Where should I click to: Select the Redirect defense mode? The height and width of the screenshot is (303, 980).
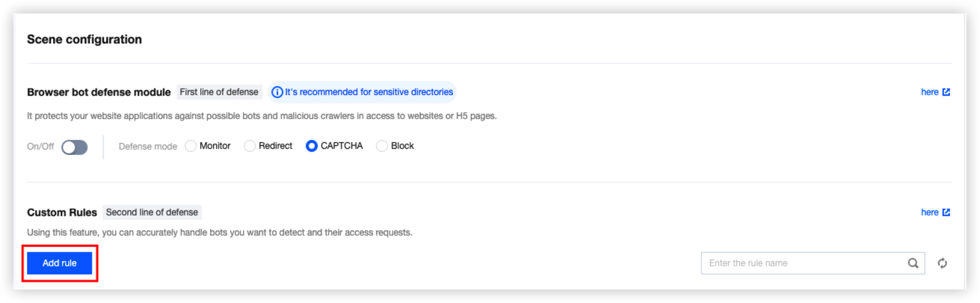pos(250,146)
